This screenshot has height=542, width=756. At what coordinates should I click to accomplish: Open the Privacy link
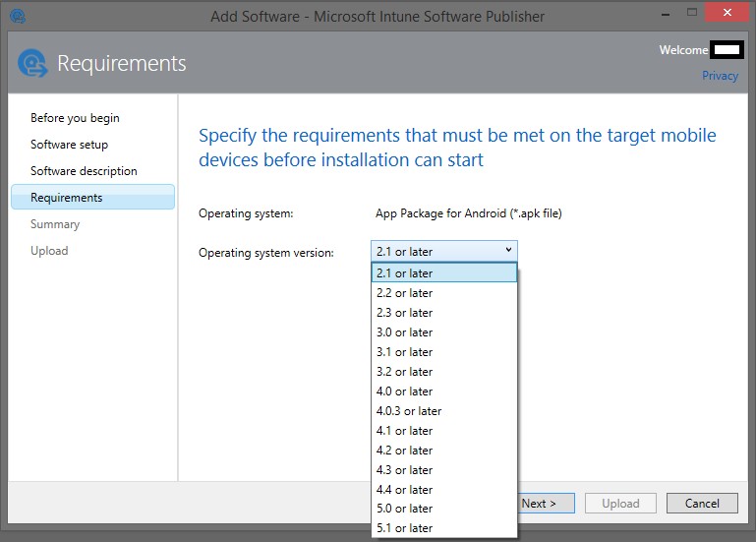(x=720, y=76)
